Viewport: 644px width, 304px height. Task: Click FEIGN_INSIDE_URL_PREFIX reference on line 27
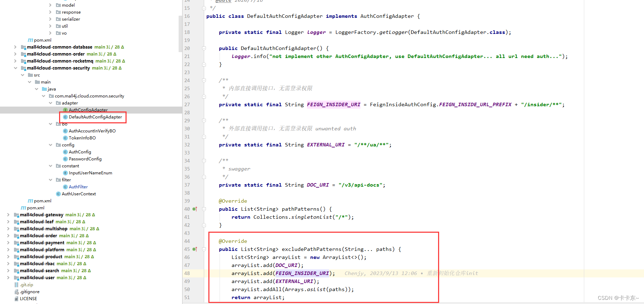pyautogui.click(x=475, y=104)
